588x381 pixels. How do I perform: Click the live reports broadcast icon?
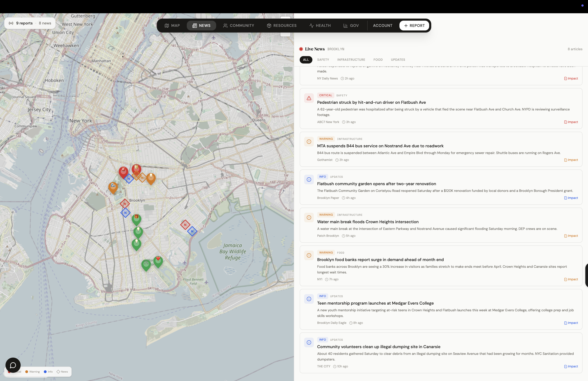coord(11,23)
